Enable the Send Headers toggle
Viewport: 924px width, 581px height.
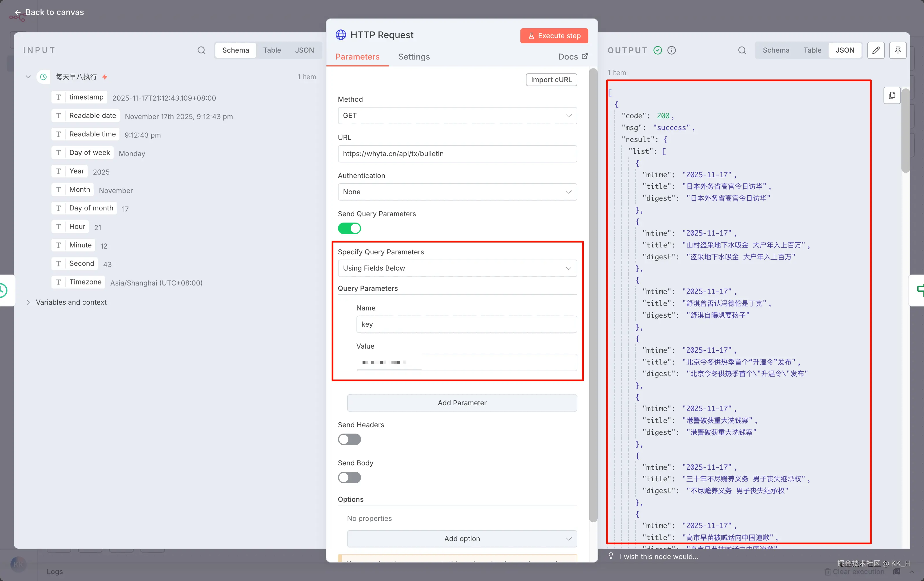[x=349, y=439]
